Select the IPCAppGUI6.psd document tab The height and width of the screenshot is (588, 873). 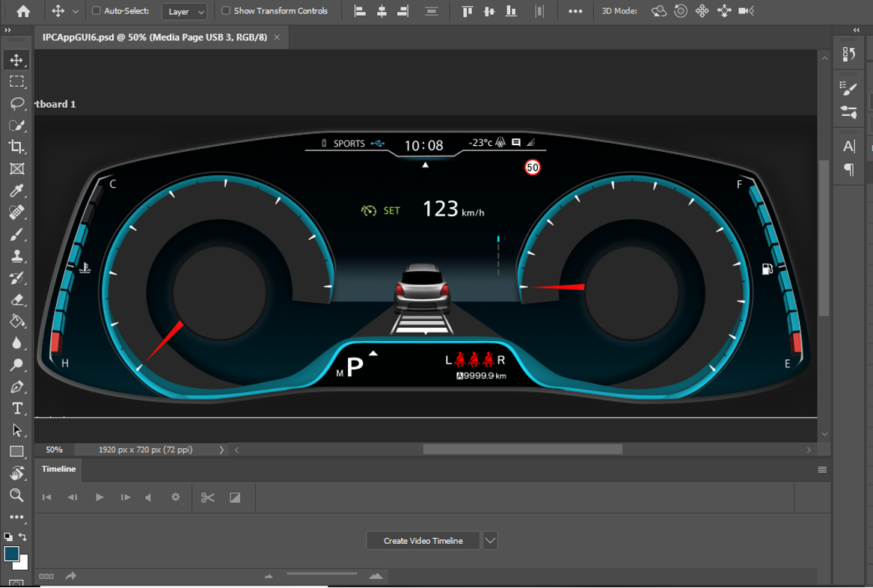click(155, 37)
